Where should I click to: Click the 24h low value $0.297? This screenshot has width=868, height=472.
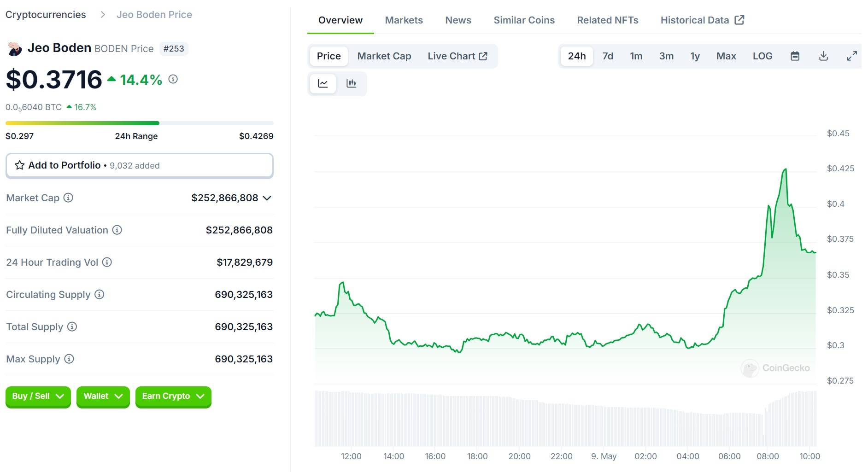coord(20,136)
